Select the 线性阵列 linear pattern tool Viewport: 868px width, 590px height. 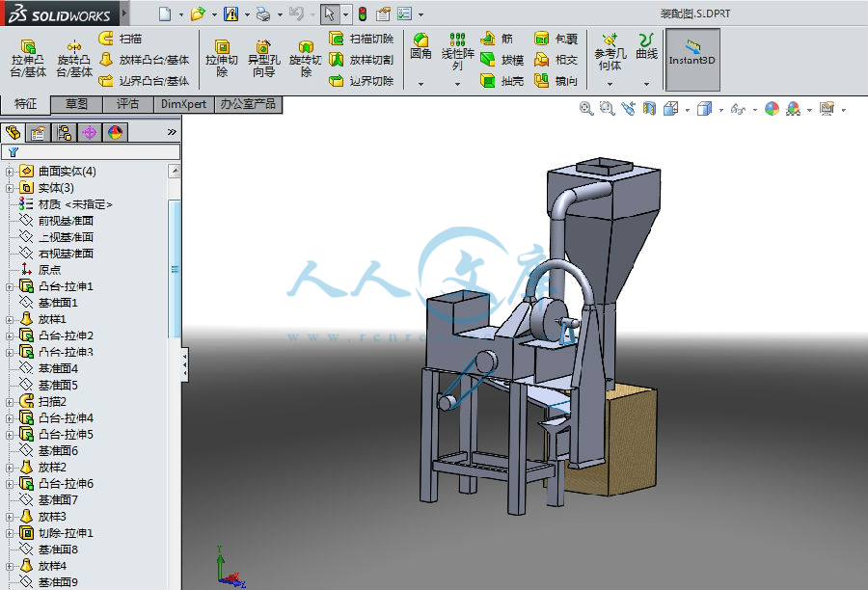pos(457,51)
